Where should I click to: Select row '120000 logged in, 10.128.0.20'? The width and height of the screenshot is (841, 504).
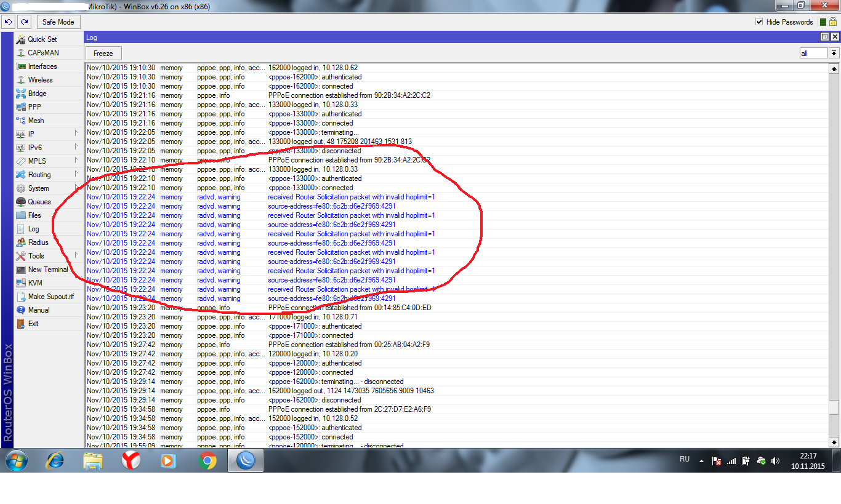coord(457,354)
